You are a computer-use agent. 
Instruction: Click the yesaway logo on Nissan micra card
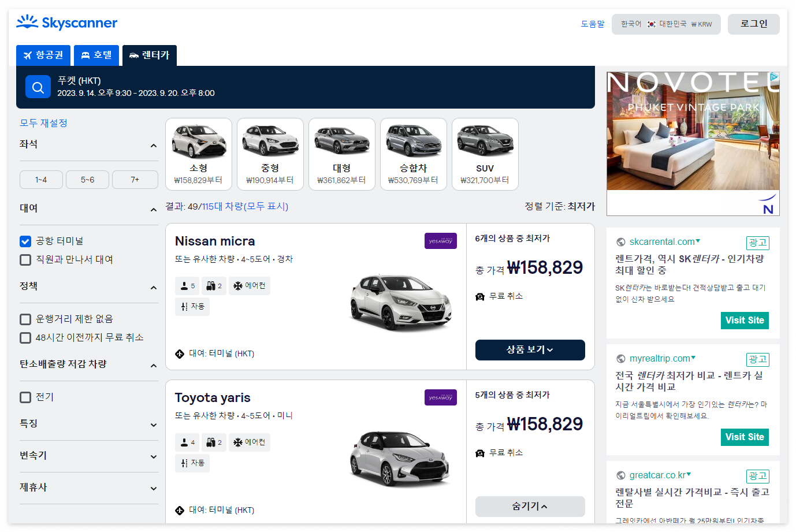pyautogui.click(x=440, y=241)
